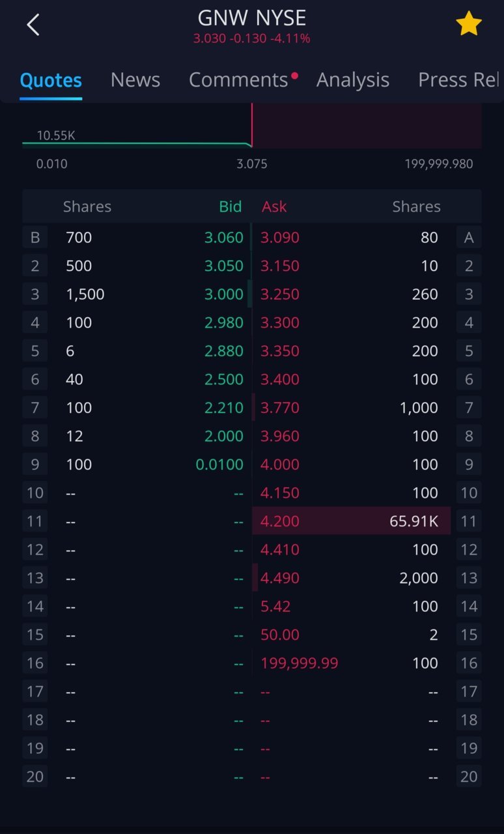Select bid price 2.880
Image resolution: width=504 pixels, height=834 pixels.
pos(223,351)
